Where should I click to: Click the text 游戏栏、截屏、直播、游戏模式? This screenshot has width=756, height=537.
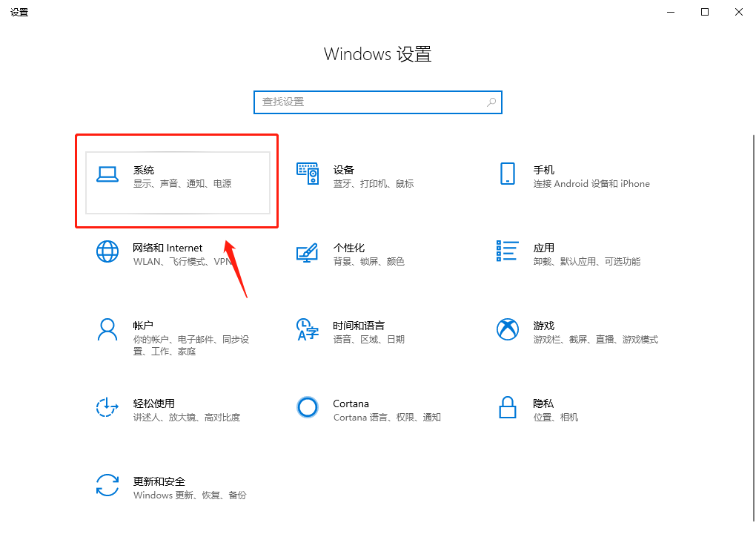coord(595,340)
